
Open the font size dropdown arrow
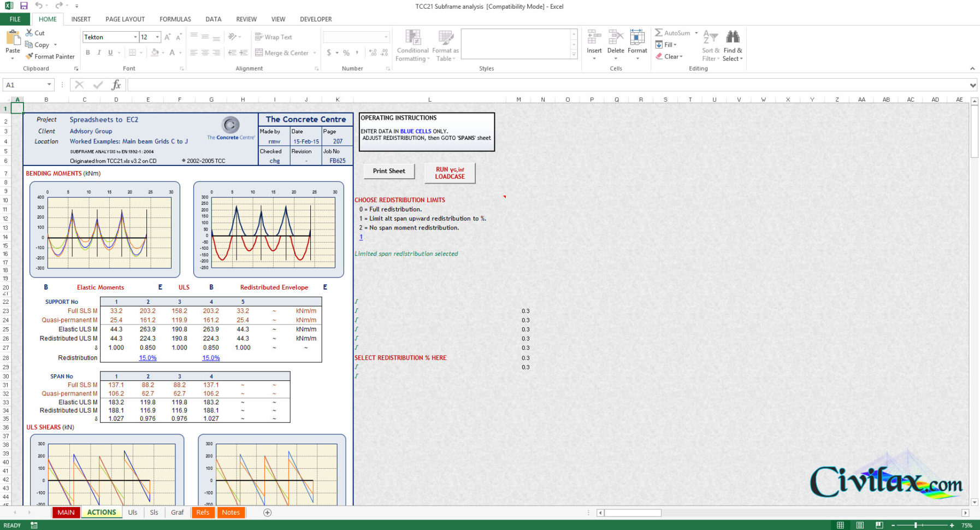point(157,37)
